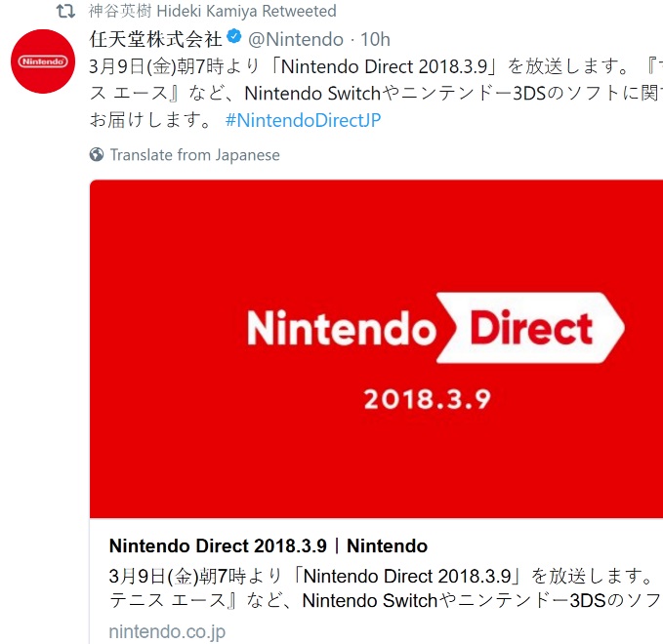Viewport: 663px width, 644px height.
Task: Select Translate from Japanese
Action: (194, 154)
